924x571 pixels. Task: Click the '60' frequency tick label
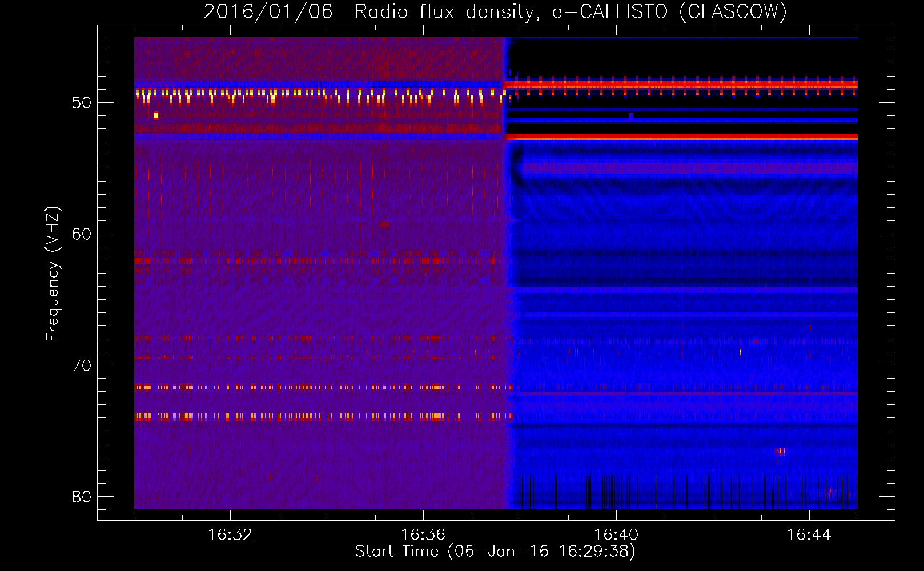click(x=82, y=235)
